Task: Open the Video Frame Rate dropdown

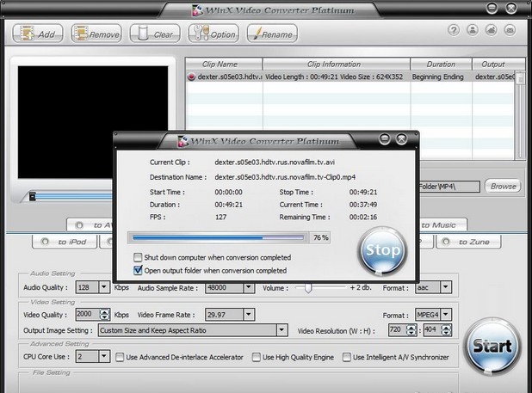Action: pyautogui.click(x=249, y=315)
